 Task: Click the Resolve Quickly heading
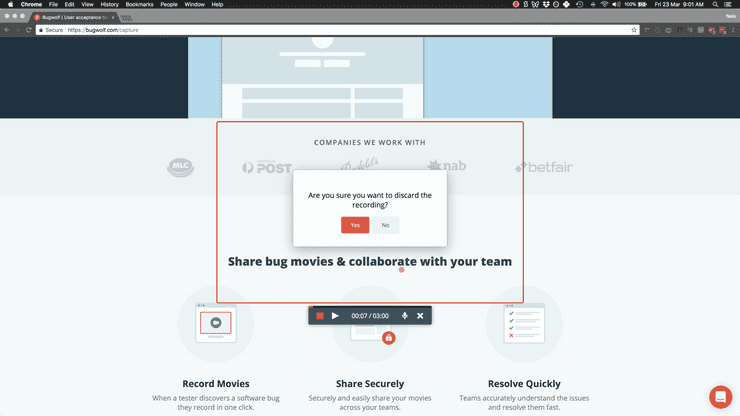[524, 383]
